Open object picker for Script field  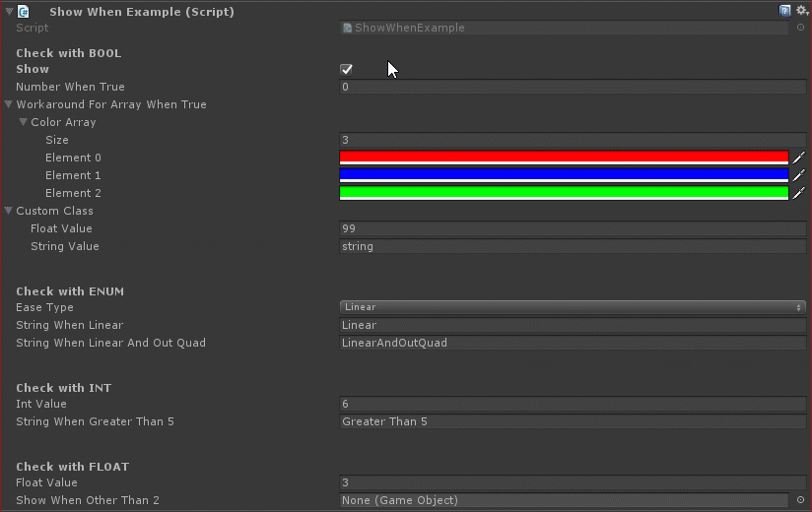[x=800, y=28]
